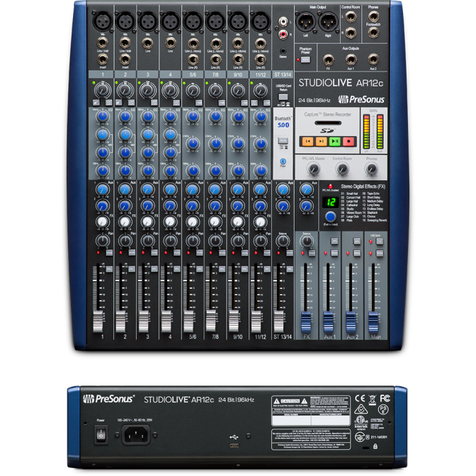This screenshot has width=476, height=476.
Task: Click the Main fader cap
Action: (373, 322)
